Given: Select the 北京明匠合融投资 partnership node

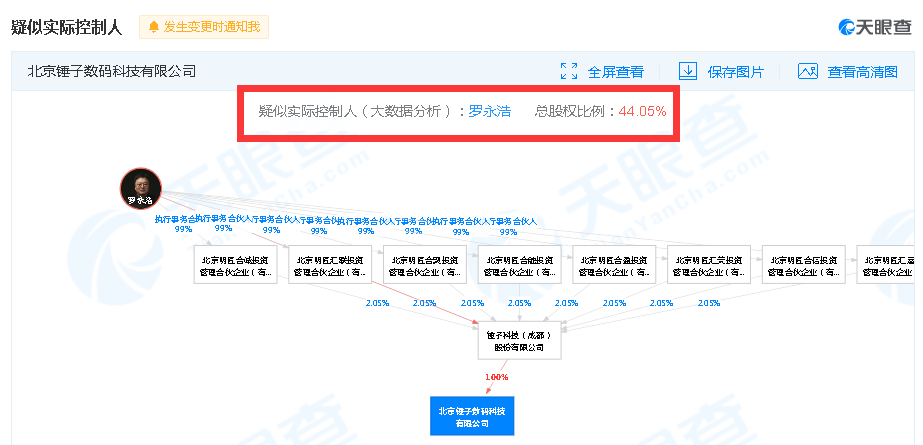Looking at the screenshot, I should point(519,264).
